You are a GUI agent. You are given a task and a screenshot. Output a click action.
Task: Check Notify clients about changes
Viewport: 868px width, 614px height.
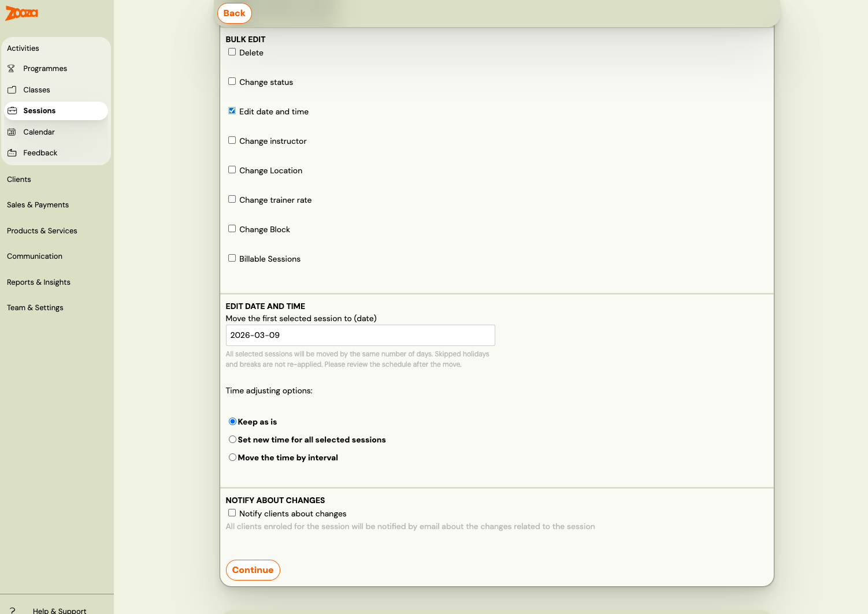pyautogui.click(x=232, y=513)
